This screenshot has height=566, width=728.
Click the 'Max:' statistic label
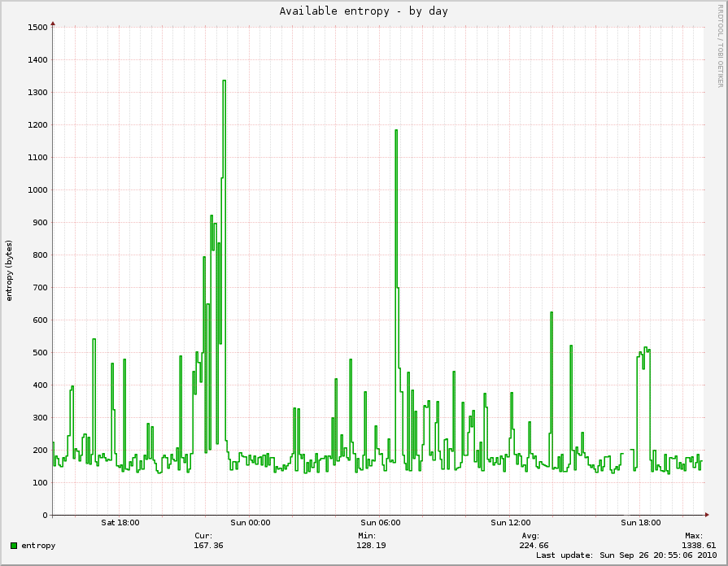694,536
